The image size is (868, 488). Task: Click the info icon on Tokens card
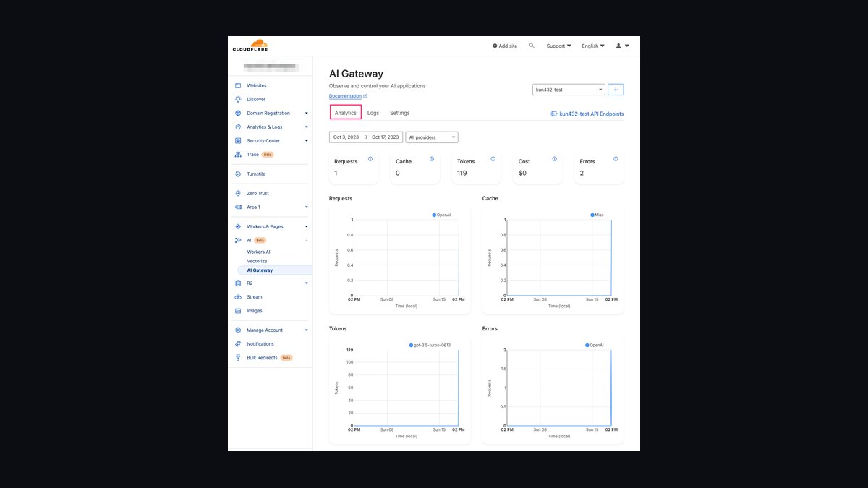coord(493,158)
